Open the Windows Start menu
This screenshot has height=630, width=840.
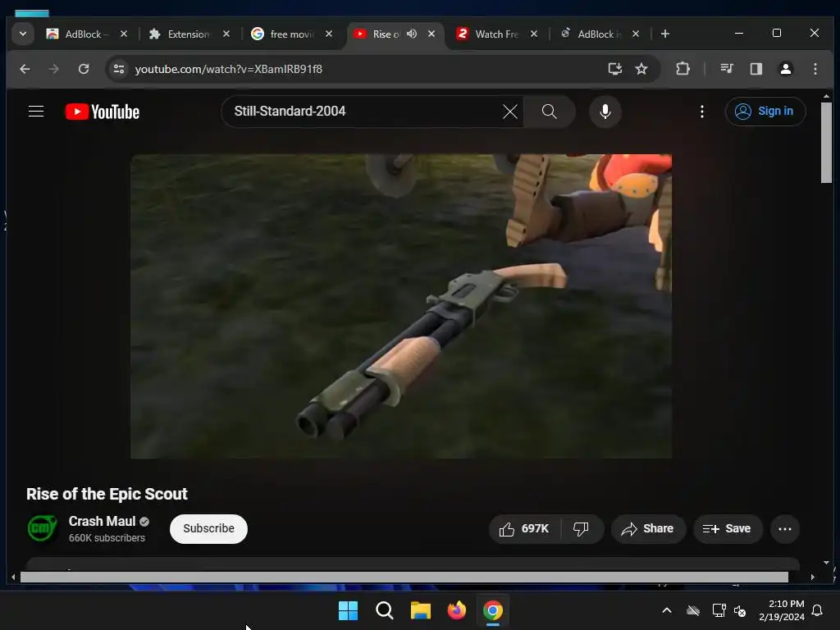click(x=348, y=610)
